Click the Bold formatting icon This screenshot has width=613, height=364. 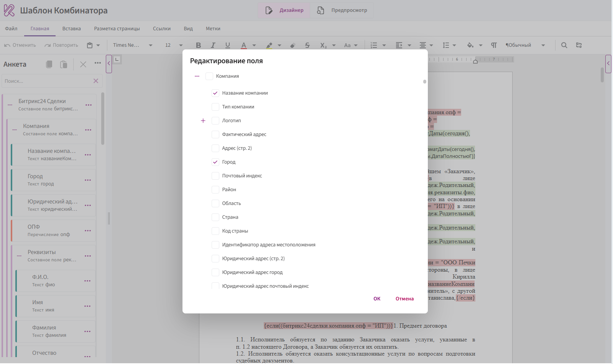coord(198,45)
